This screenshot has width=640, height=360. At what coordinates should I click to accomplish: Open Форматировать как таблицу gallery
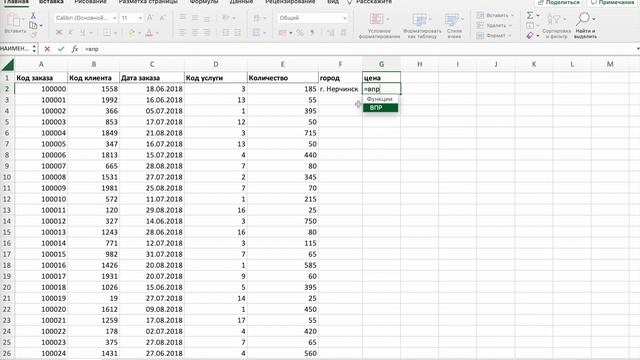422,26
